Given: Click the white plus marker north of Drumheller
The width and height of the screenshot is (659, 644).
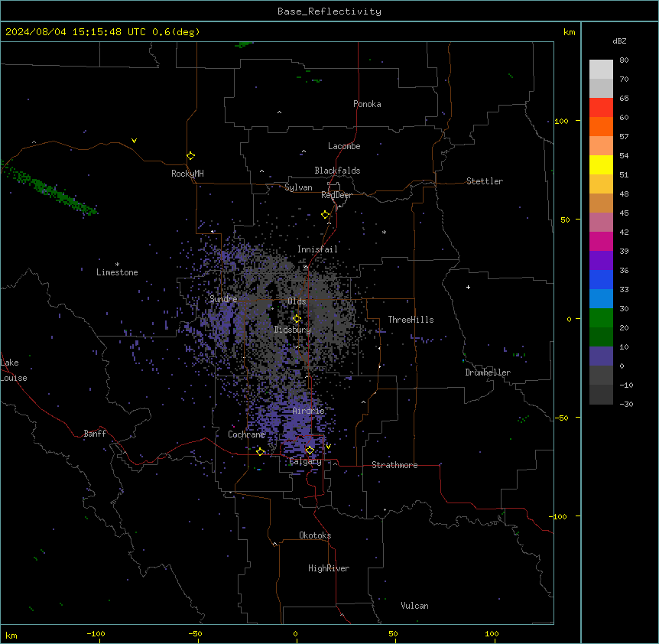Looking at the screenshot, I should coord(468,287).
